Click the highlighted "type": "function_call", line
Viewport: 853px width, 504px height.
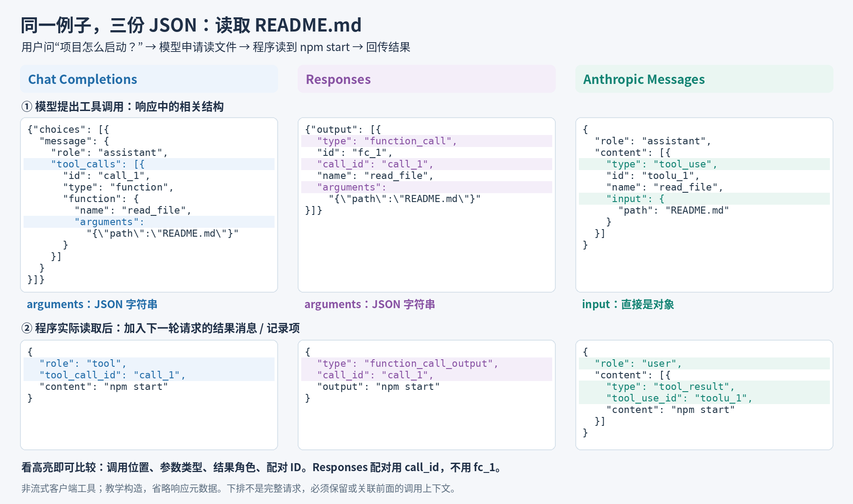(x=426, y=141)
